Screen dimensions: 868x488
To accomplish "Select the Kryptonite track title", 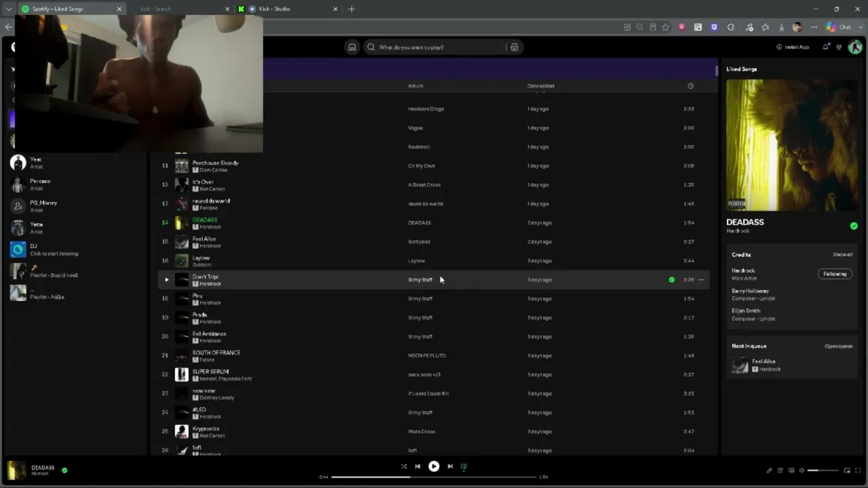I will click(205, 428).
